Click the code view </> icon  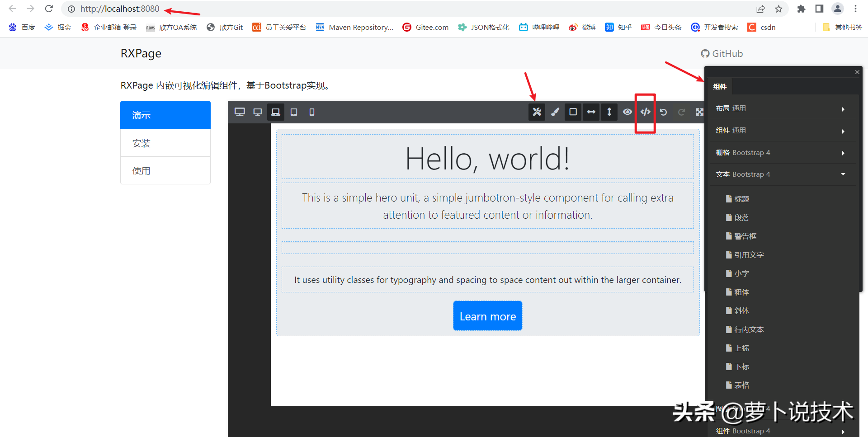(x=645, y=112)
